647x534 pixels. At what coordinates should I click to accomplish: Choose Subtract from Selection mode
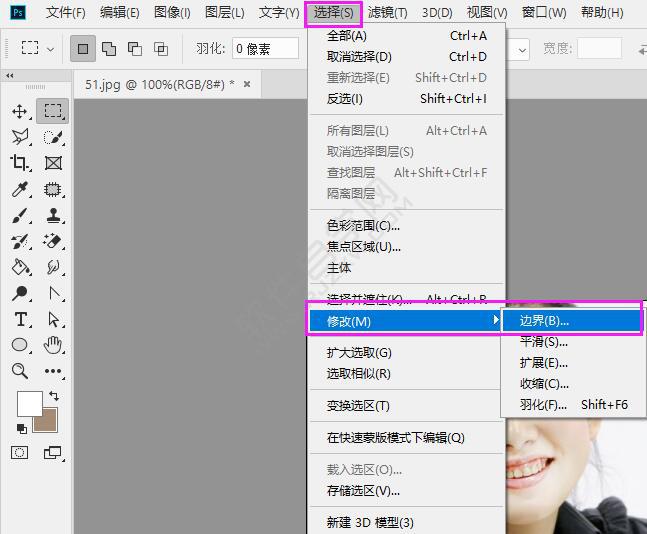(135, 49)
